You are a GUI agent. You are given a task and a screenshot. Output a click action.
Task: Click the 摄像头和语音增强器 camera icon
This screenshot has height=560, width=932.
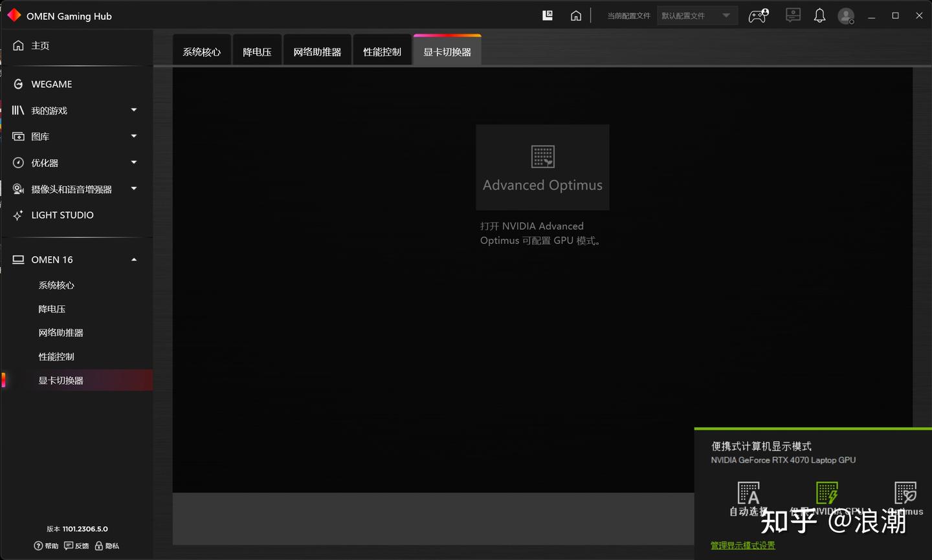click(x=18, y=189)
